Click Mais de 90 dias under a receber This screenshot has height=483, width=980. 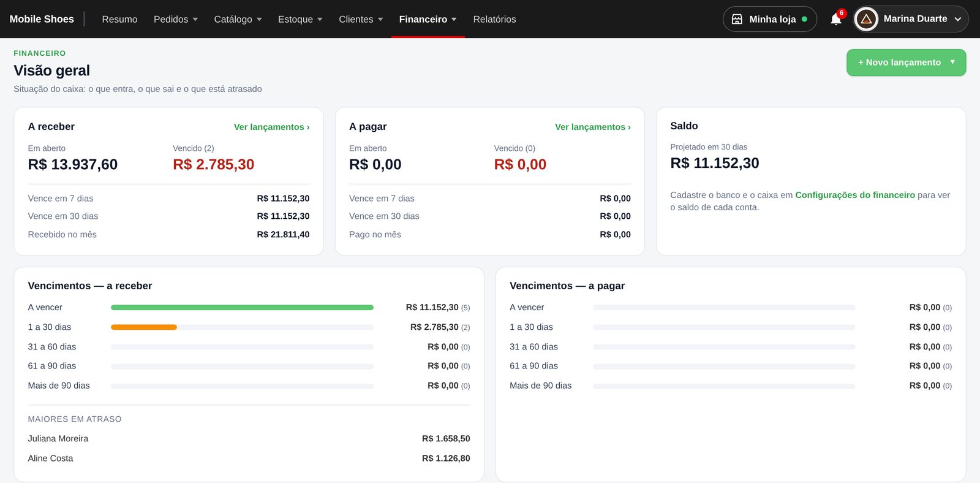tap(59, 386)
